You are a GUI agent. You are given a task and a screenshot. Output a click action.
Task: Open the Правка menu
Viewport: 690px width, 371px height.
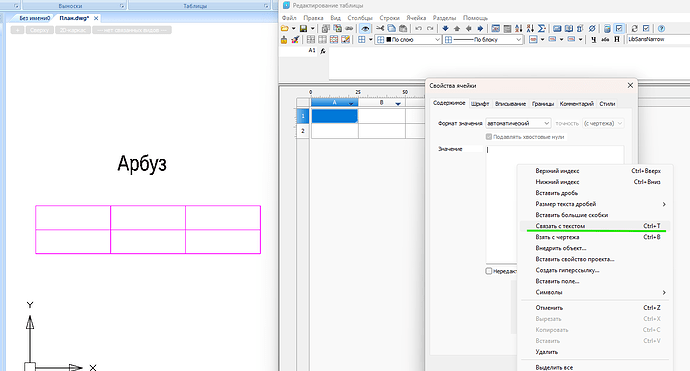pyautogui.click(x=313, y=18)
